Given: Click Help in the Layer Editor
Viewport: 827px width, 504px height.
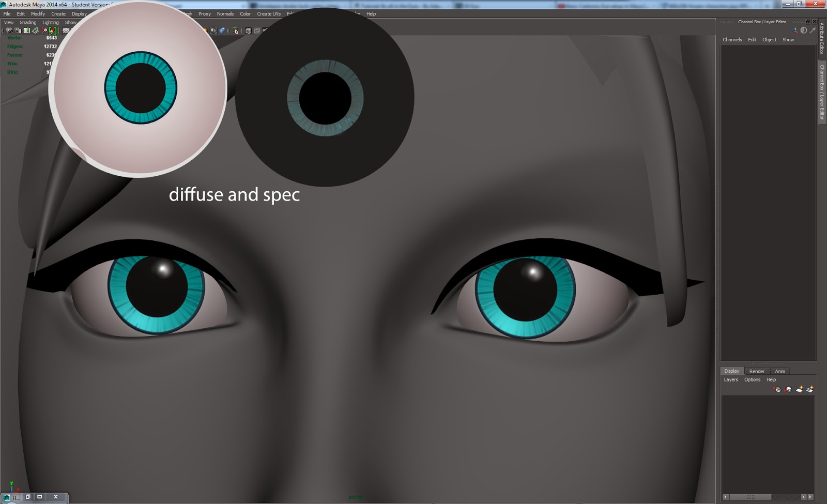Looking at the screenshot, I should pyautogui.click(x=771, y=379).
